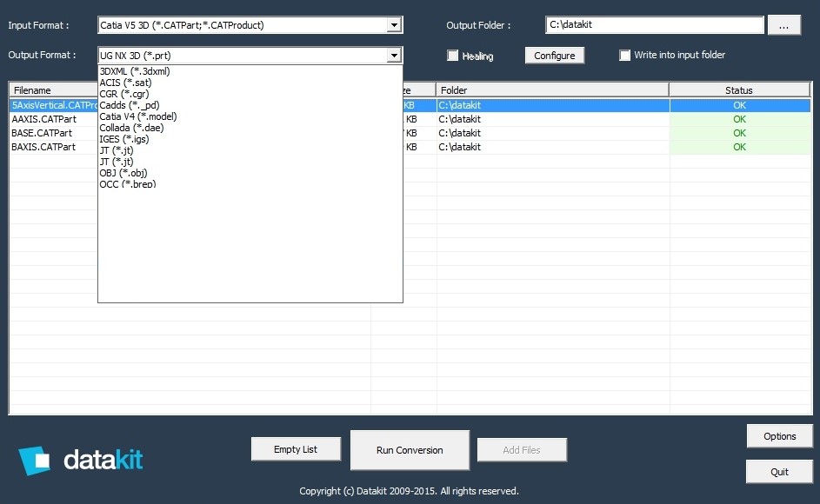Select Collada (*.dae) from the list
Screen dimensions: 820x504
point(250,128)
